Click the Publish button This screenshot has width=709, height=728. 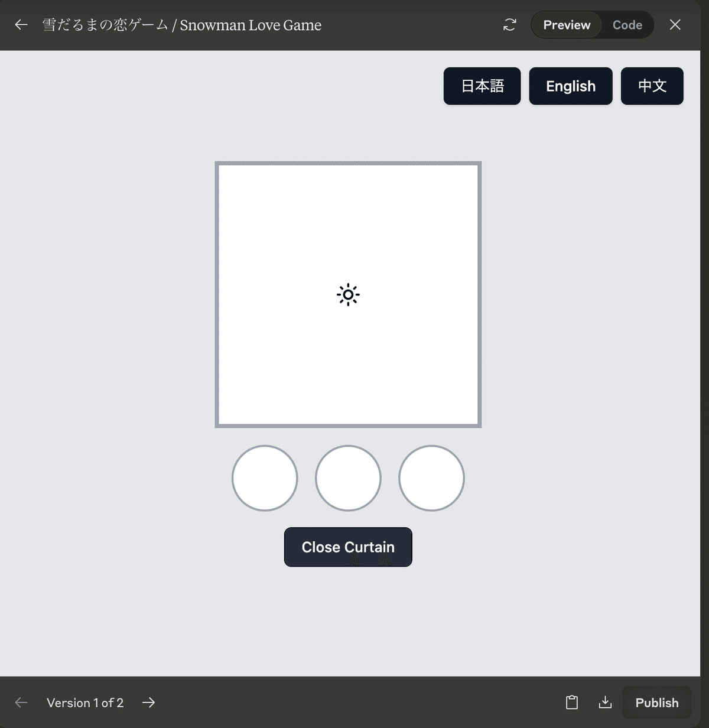pos(657,703)
